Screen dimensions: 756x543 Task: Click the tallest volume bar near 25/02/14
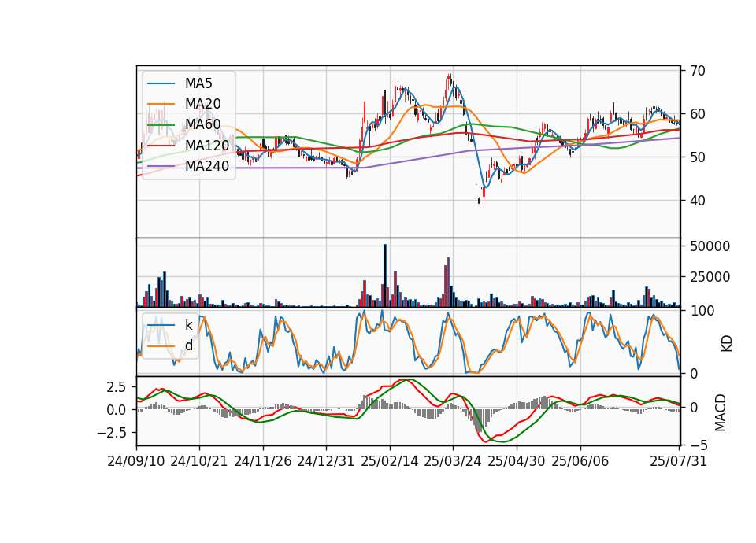point(385,275)
